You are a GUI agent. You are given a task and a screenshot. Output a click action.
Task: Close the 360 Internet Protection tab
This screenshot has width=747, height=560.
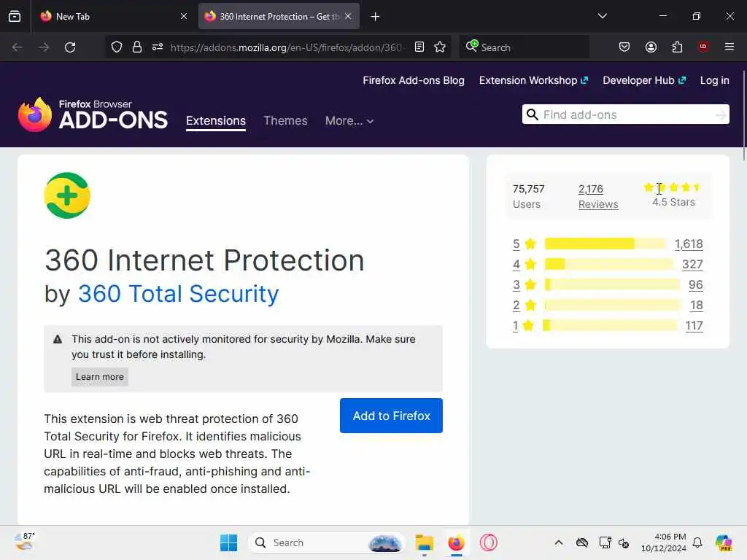click(x=348, y=16)
